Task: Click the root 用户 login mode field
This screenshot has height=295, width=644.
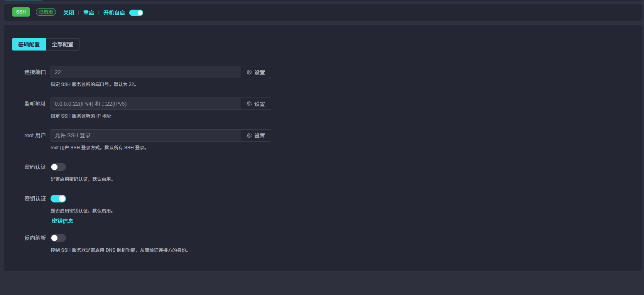Action: tap(145, 135)
